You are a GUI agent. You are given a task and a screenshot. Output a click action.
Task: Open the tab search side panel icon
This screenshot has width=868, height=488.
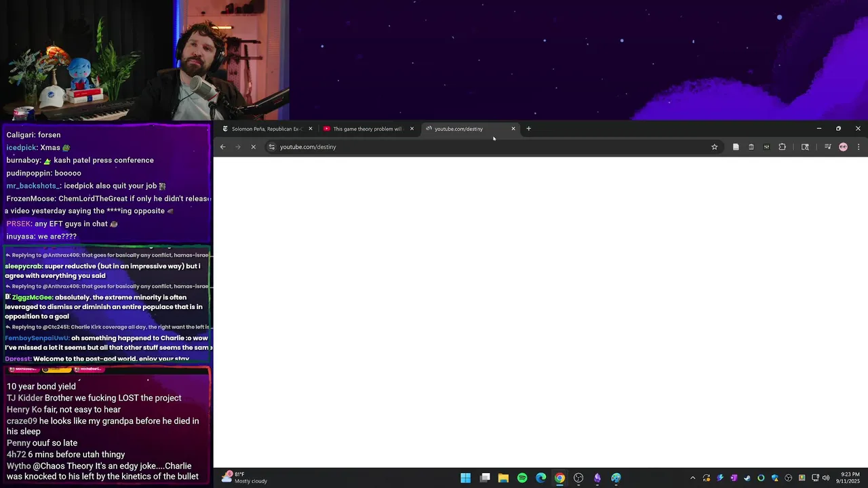point(805,147)
